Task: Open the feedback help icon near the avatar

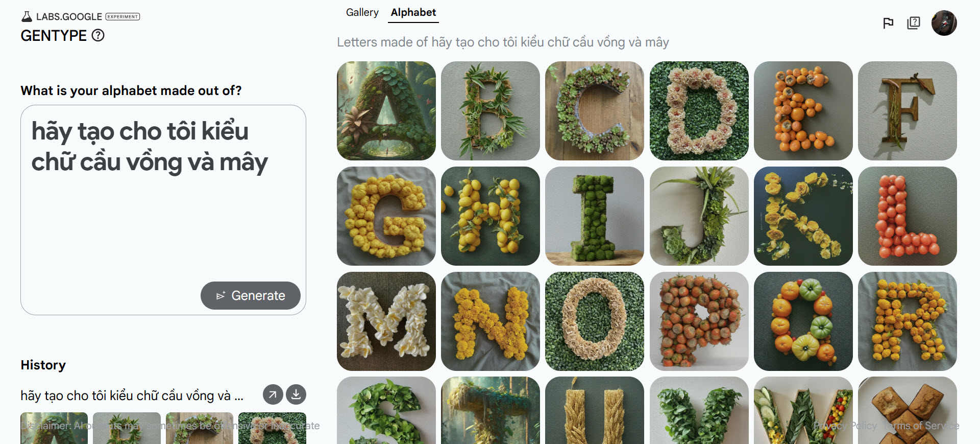Action: [x=914, y=23]
